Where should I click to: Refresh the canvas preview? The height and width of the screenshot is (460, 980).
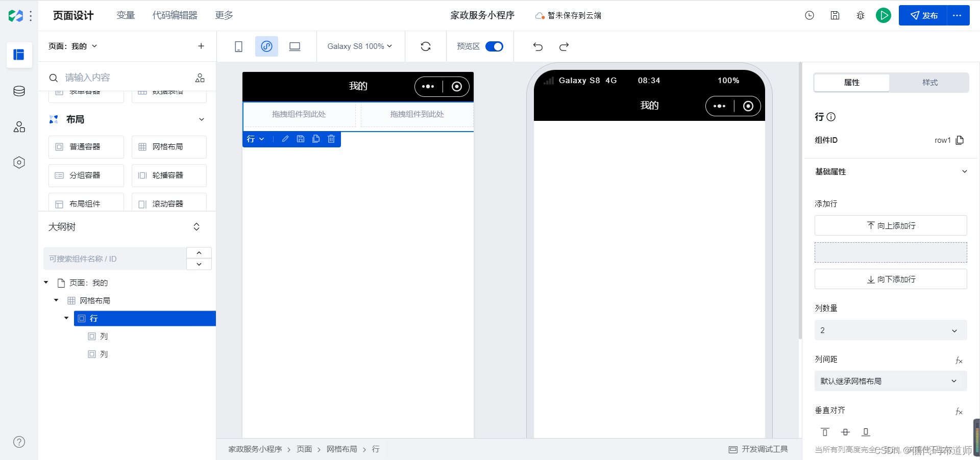pos(426,46)
